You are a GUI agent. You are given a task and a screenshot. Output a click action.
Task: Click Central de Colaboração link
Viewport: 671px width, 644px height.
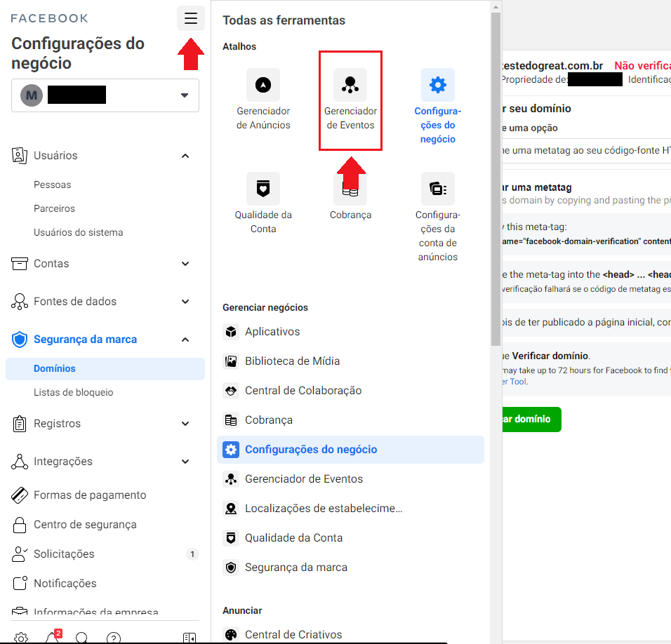tap(303, 391)
